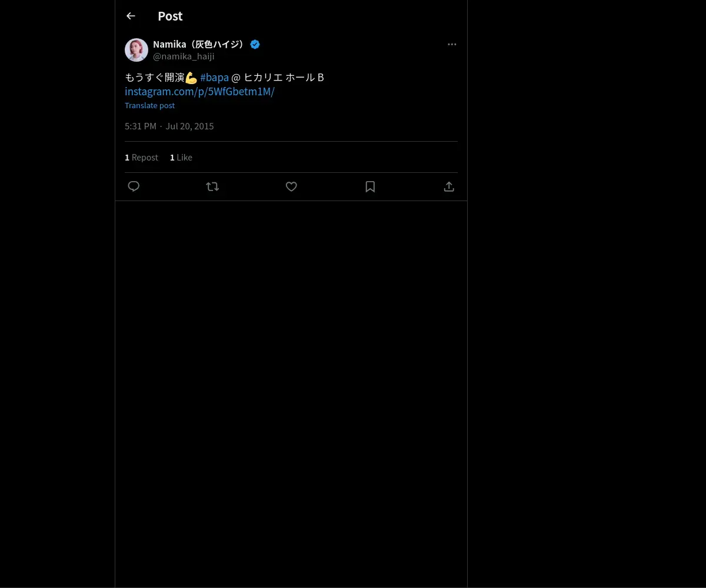Click the reply speech bubble icon
This screenshot has height=588, width=706.
tap(134, 186)
